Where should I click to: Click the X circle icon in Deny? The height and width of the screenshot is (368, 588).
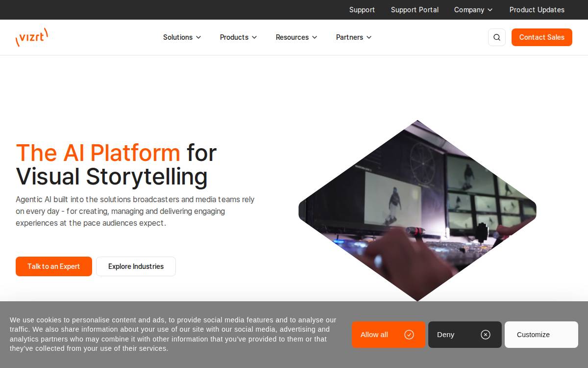click(486, 335)
